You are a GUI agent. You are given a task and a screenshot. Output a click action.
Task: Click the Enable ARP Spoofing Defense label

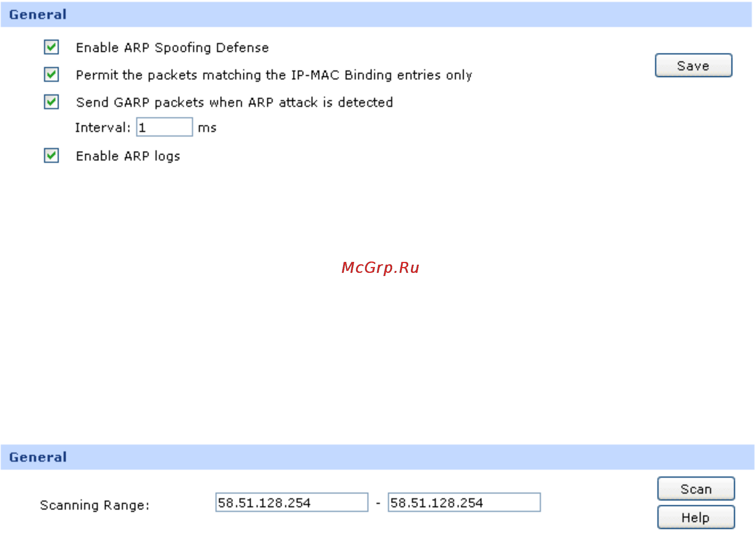pos(173,48)
